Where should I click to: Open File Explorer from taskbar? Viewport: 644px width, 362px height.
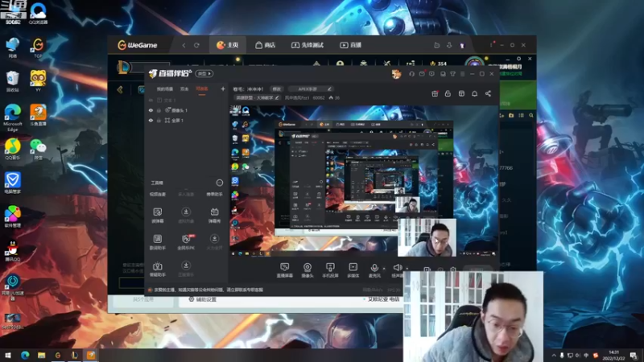pos(42,355)
